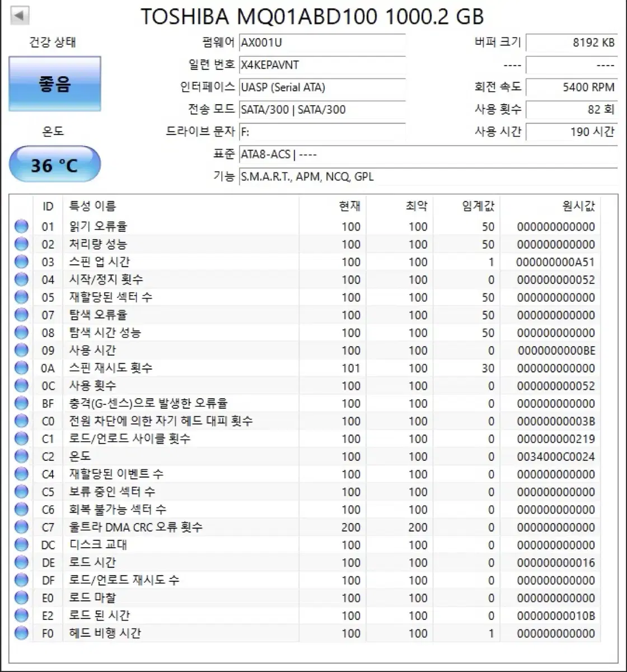Image resolution: width=627 pixels, height=672 pixels.
Task: Click the 특성 이름 column header
Action: coord(181,206)
